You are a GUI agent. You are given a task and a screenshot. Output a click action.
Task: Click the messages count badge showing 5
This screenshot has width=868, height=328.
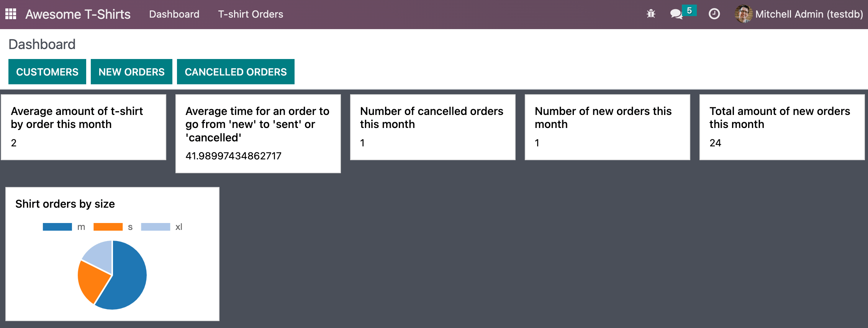tap(689, 11)
